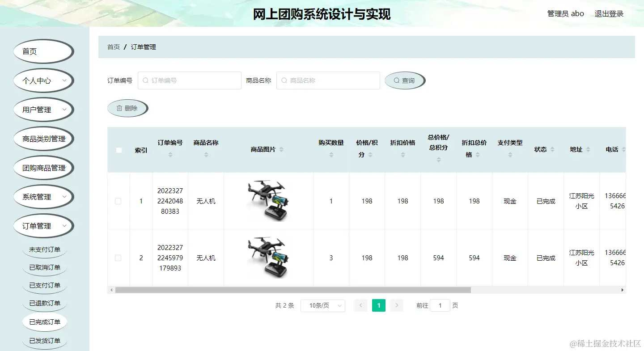Select the checkbox on order row 2
The width and height of the screenshot is (644, 351).
tap(119, 258)
